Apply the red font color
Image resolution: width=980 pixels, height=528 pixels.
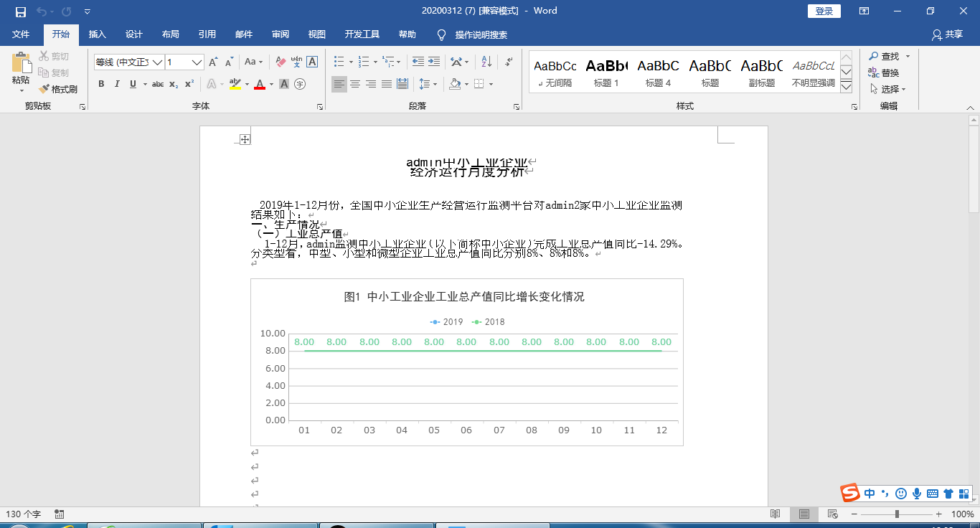[259, 84]
